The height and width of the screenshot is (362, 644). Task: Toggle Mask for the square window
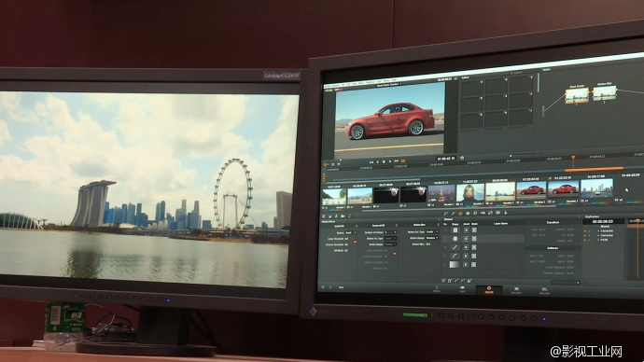[474, 230]
